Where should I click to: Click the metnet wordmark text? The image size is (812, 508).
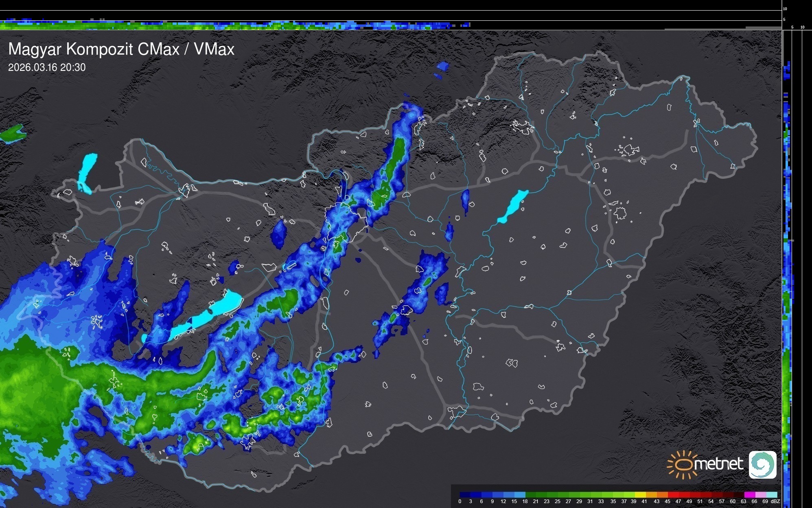click(718, 464)
